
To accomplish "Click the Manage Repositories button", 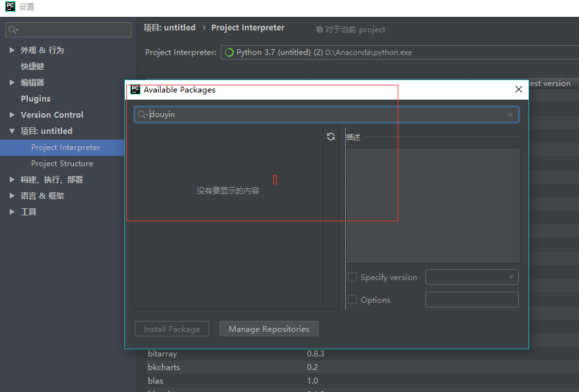I will (268, 329).
